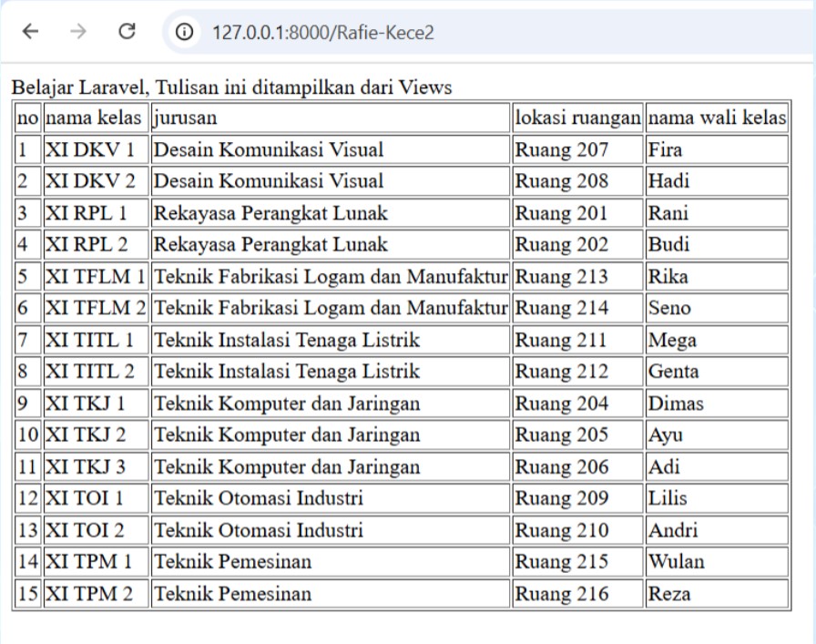Click the 'jurusan' column header
Image resolution: width=816 pixels, height=644 pixels.
pyautogui.click(x=330, y=118)
